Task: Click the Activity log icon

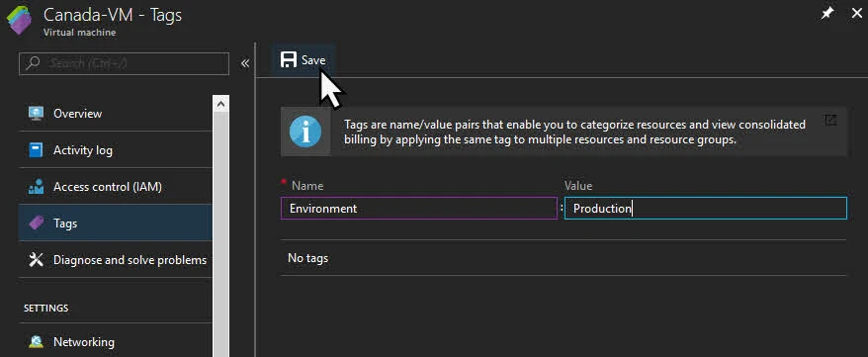Action: click(x=36, y=150)
